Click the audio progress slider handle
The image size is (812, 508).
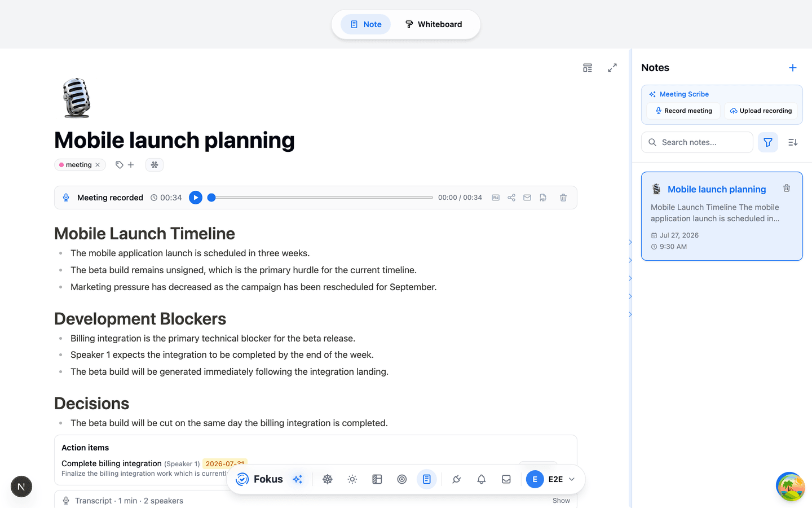(211, 198)
